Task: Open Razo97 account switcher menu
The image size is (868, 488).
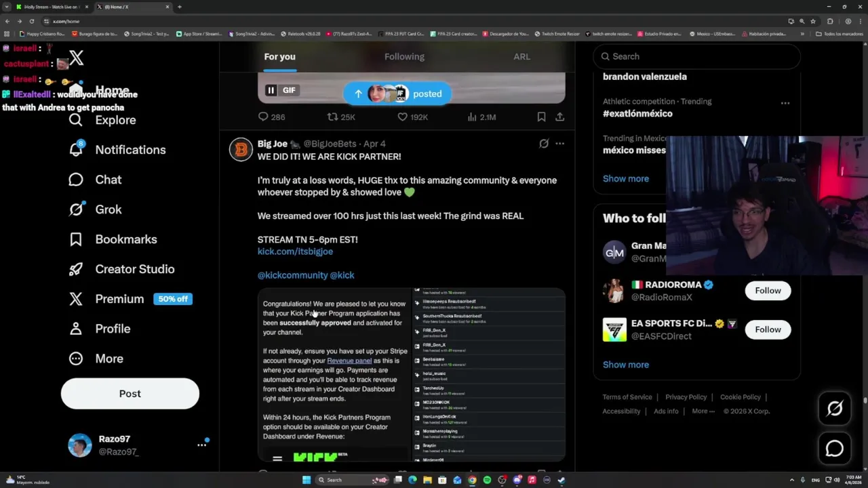Action: tap(201, 445)
